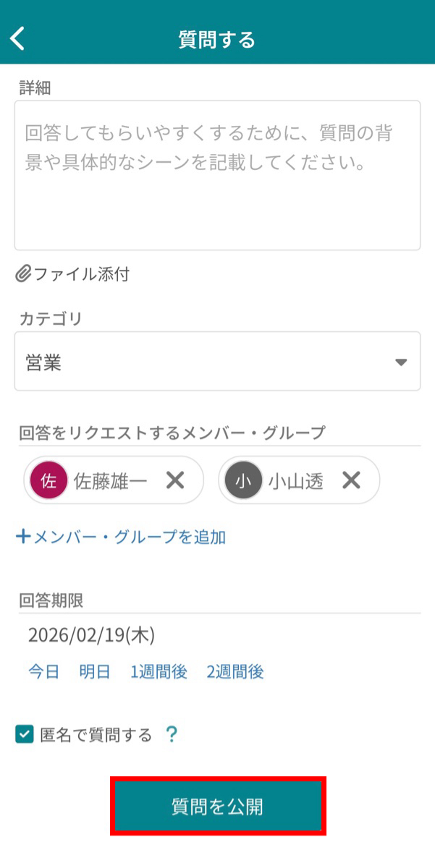
Task: Click the back arrow in the header
Action: pos(17,37)
